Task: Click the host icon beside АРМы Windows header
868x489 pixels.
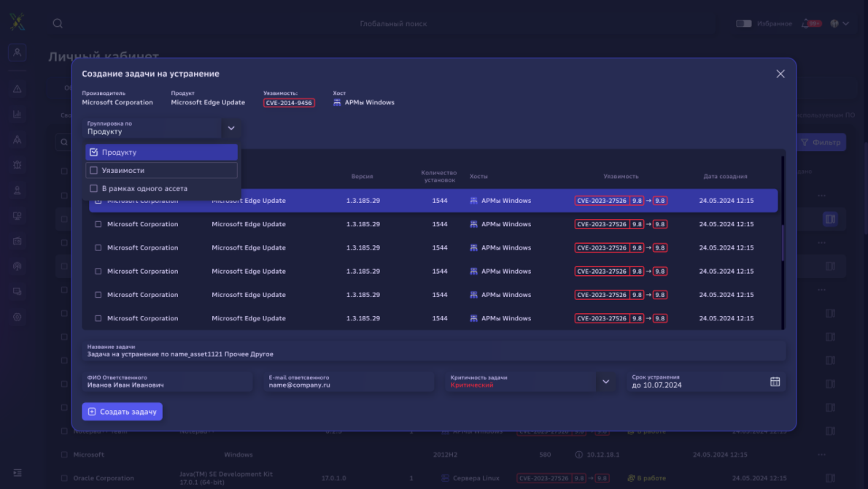Action: coord(337,102)
